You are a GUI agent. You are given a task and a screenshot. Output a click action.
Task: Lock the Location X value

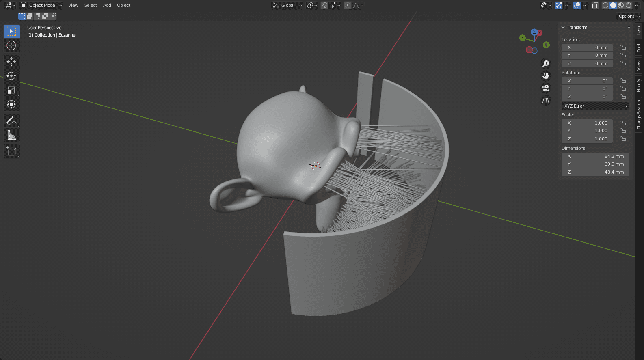coord(623,47)
